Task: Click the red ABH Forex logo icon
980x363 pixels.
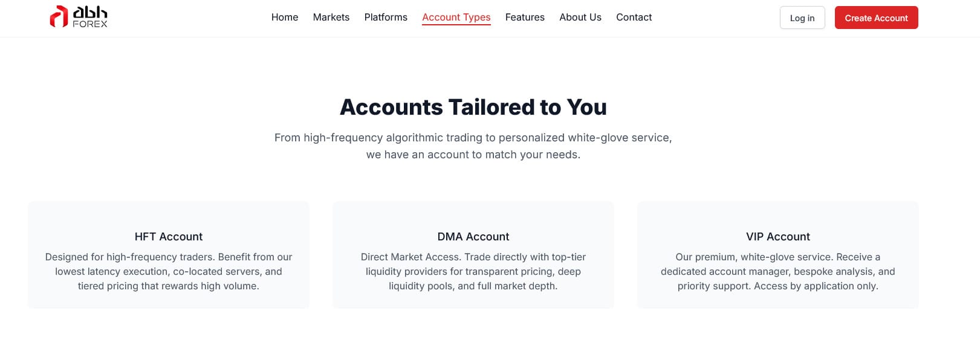Action: coord(58,17)
